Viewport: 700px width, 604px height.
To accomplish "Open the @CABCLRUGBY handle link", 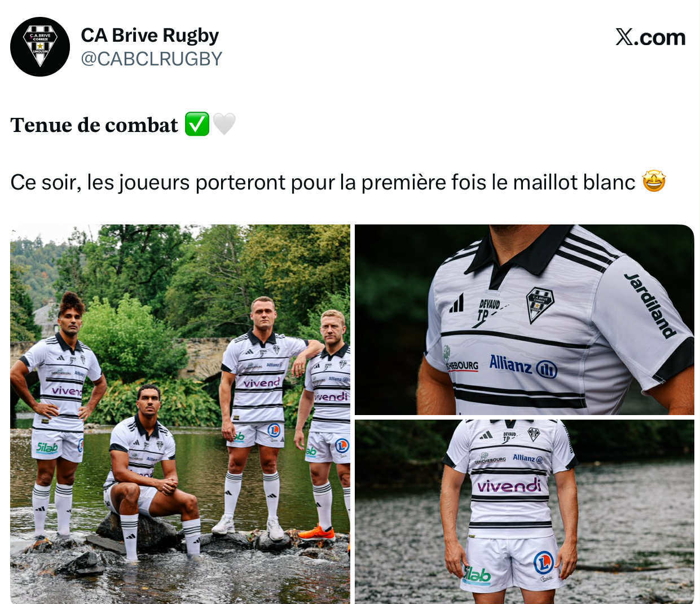I will pos(152,59).
